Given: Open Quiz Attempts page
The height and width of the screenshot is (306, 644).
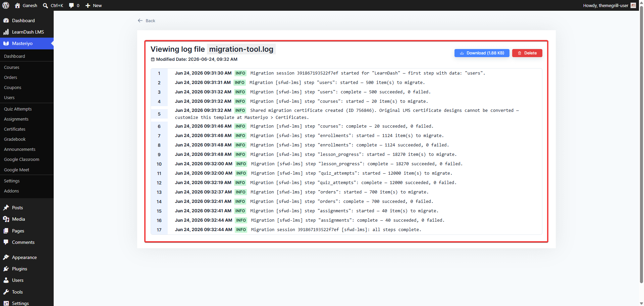Looking at the screenshot, I should [x=18, y=109].
